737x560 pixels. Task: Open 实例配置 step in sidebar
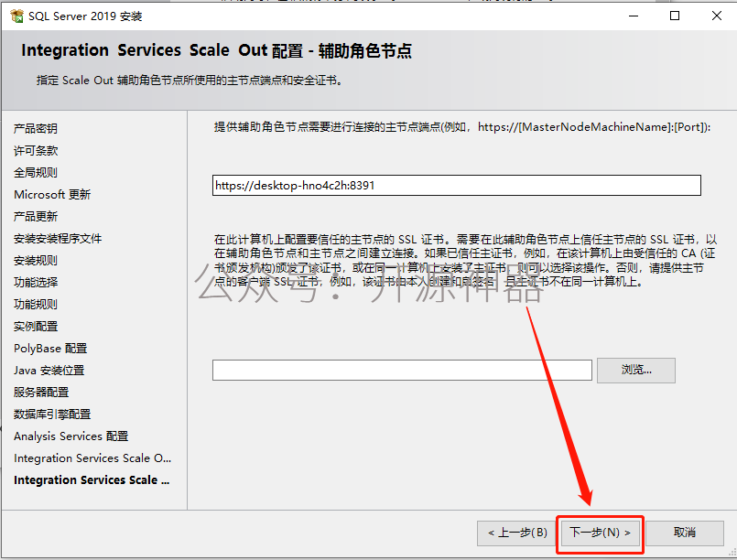pyautogui.click(x=36, y=327)
